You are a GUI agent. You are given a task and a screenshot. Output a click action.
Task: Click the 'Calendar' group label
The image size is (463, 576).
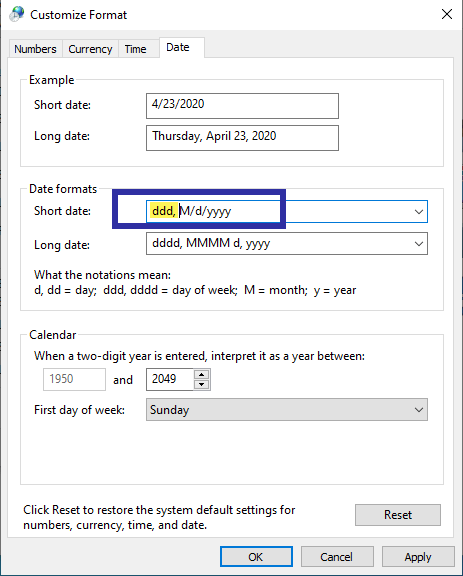[53, 335]
